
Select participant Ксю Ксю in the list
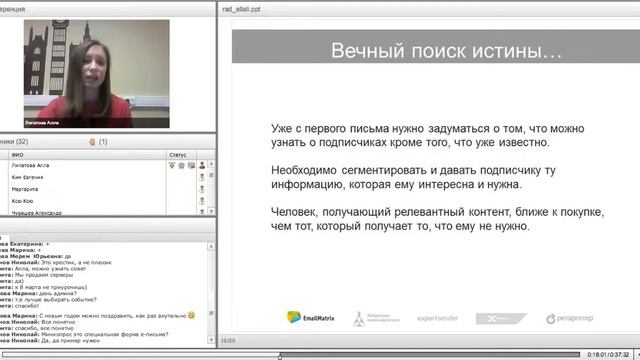click(x=22, y=201)
